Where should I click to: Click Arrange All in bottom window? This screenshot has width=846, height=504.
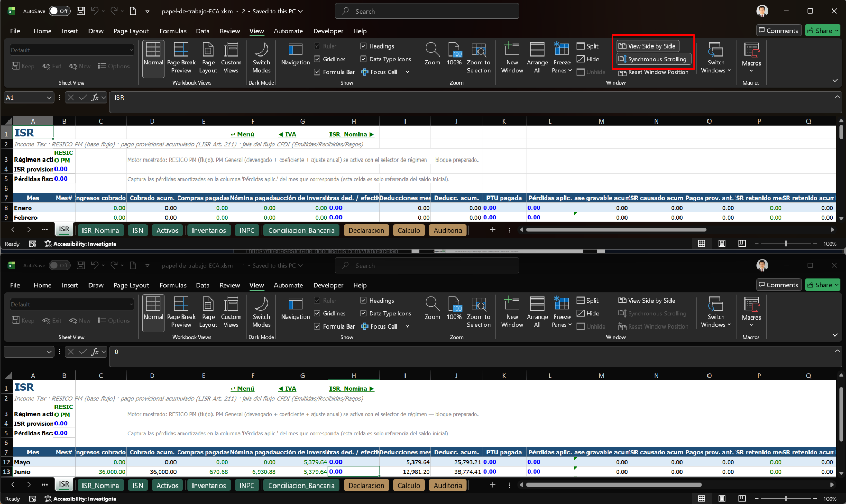537,312
